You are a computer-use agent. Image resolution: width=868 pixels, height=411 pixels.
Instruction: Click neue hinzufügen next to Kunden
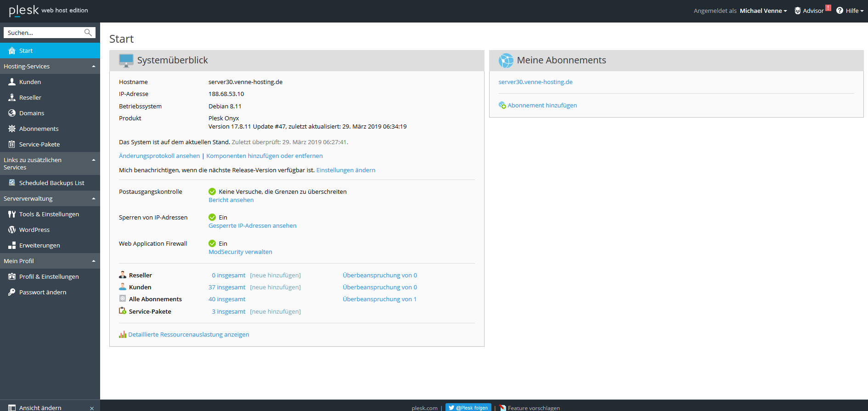tap(276, 287)
